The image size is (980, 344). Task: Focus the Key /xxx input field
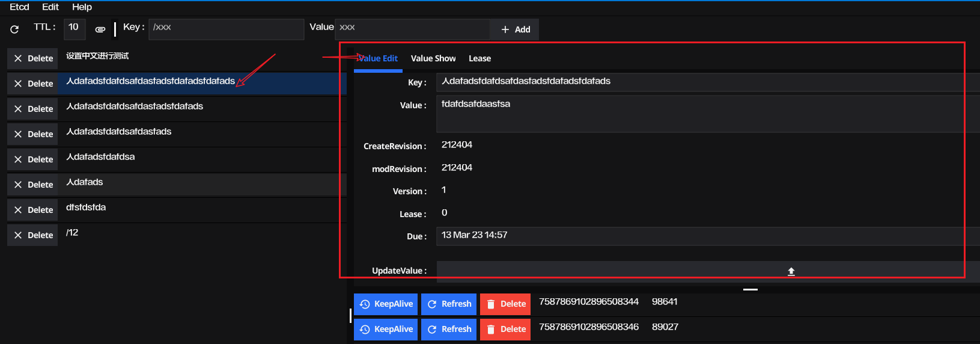(x=227, y=29)
